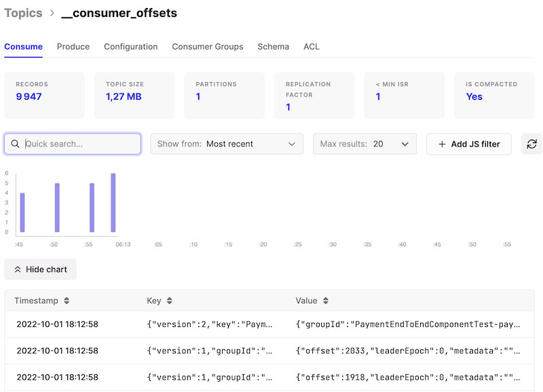Viewport: 543px width, 392px height.
Task: Open the Show from Most recent dropdown
Action: [227, 144]
